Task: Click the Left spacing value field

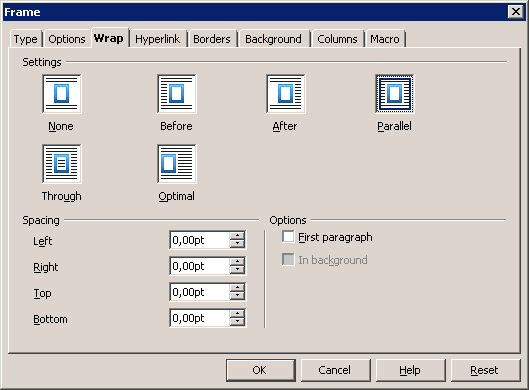Action: [200, 240]
